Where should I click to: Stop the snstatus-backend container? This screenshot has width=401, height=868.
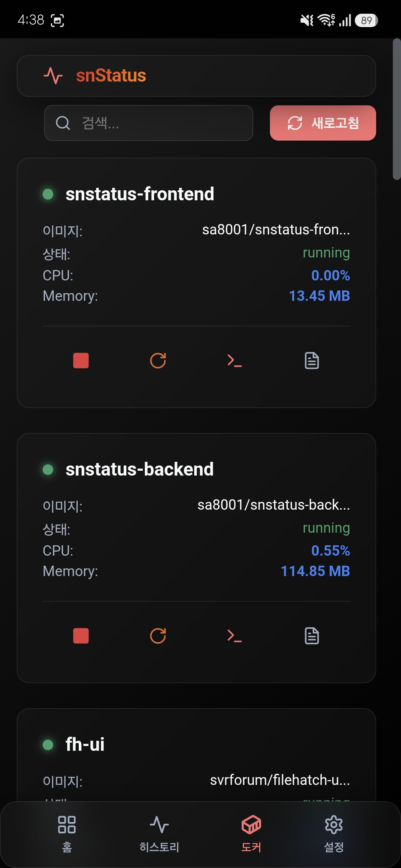pyautogui.click(x=81, y=636)
